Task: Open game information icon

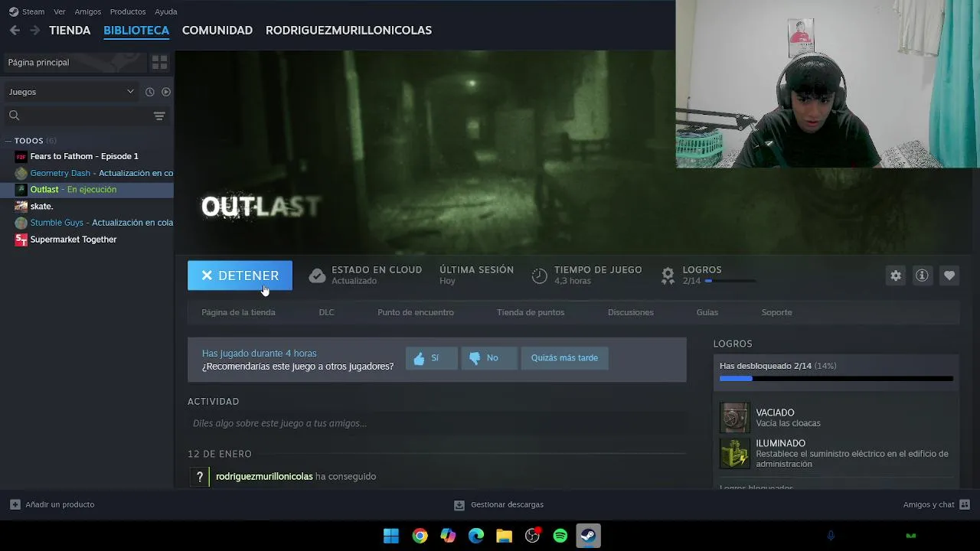Action: (x=922, y=275)
